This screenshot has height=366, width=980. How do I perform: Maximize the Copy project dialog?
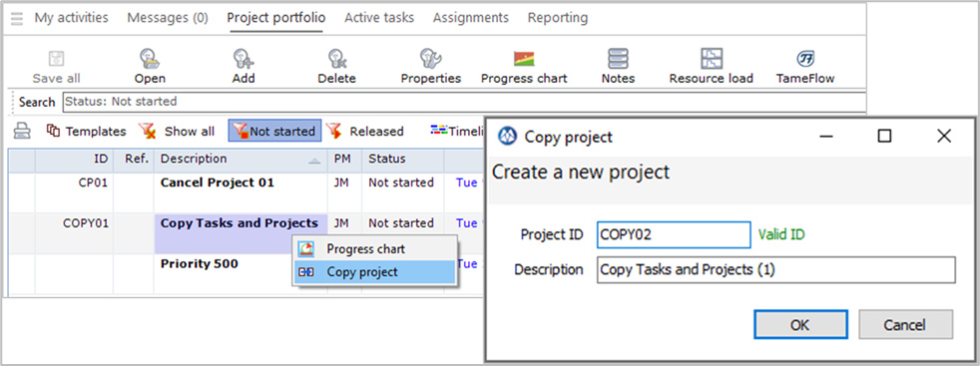[884, 137]
